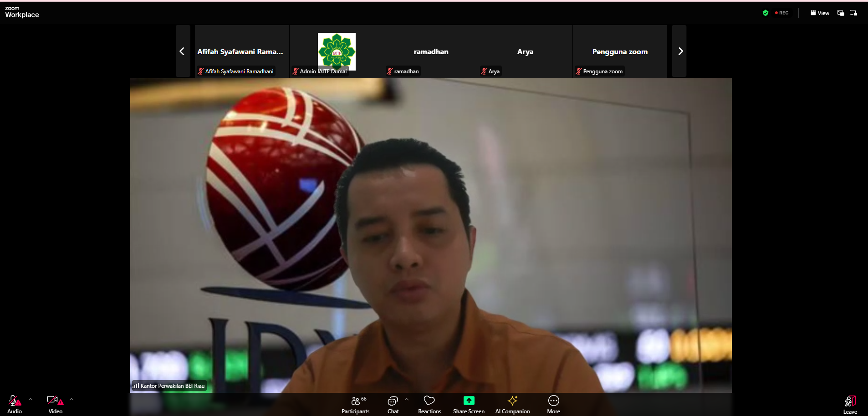Expand the Audio options chevron

30,399
